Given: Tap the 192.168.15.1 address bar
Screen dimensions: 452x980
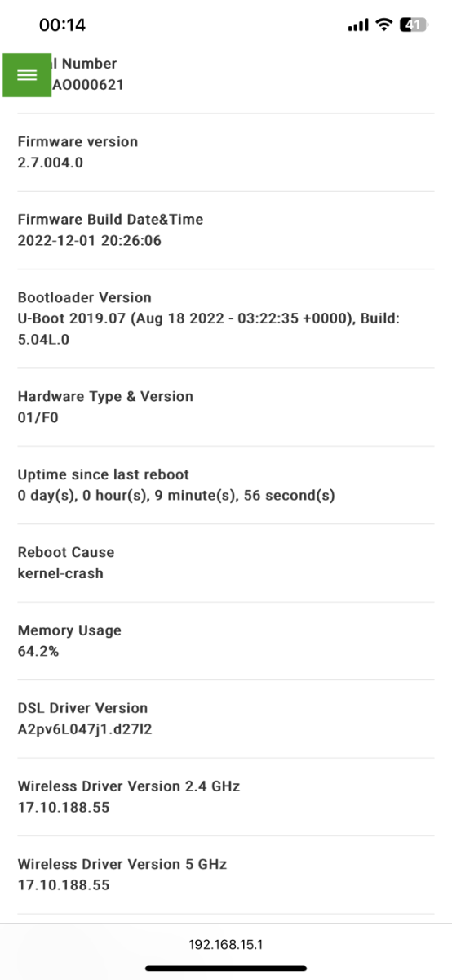Looking at the screenshot, I should (x=226, y=944).
